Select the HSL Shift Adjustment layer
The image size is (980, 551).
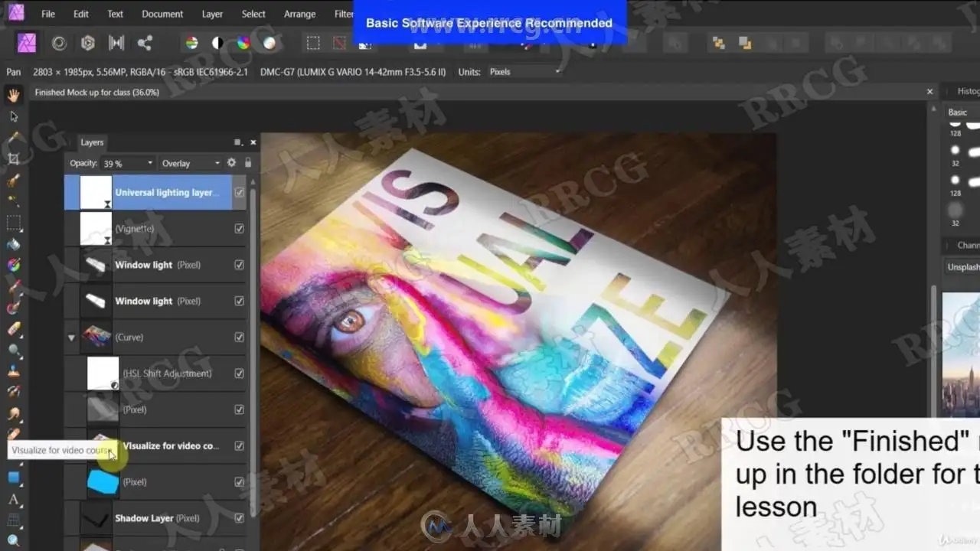(x=155, y=373)
